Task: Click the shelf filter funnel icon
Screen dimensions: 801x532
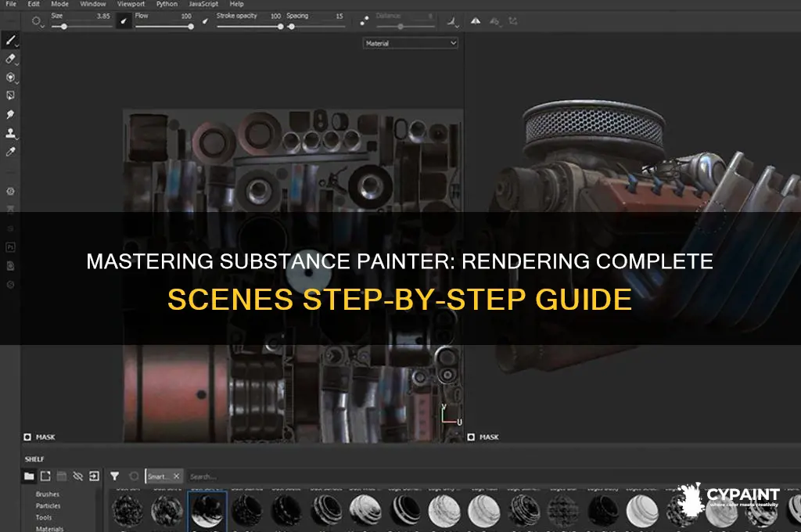Action: point(114,476)
